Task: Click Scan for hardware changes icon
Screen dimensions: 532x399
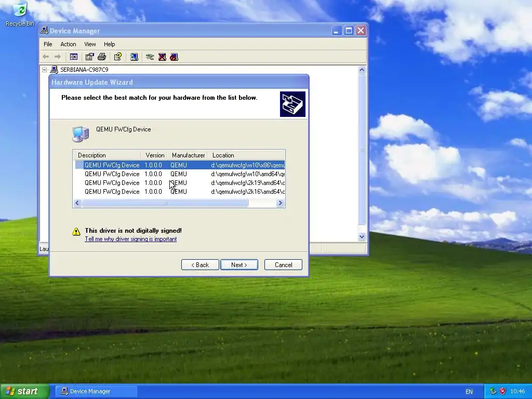Action: (134, 57)
